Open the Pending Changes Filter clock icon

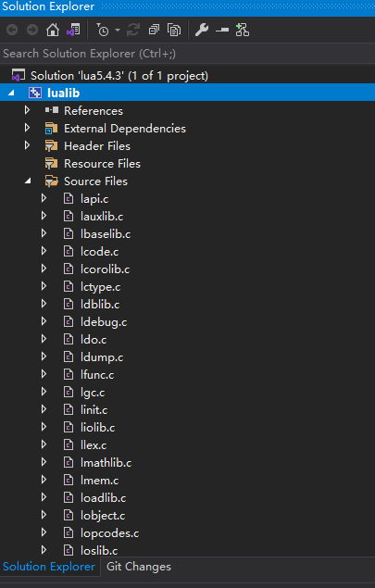(103, 30)
